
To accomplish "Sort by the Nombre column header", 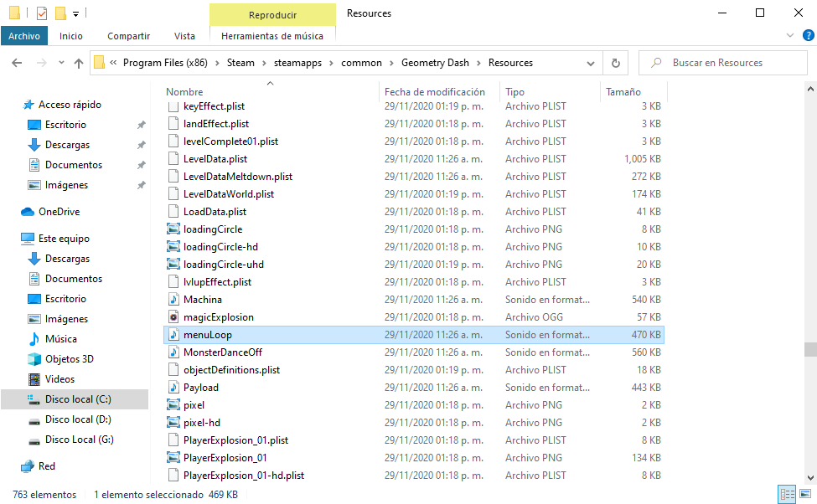I will (x=271, y=91).
